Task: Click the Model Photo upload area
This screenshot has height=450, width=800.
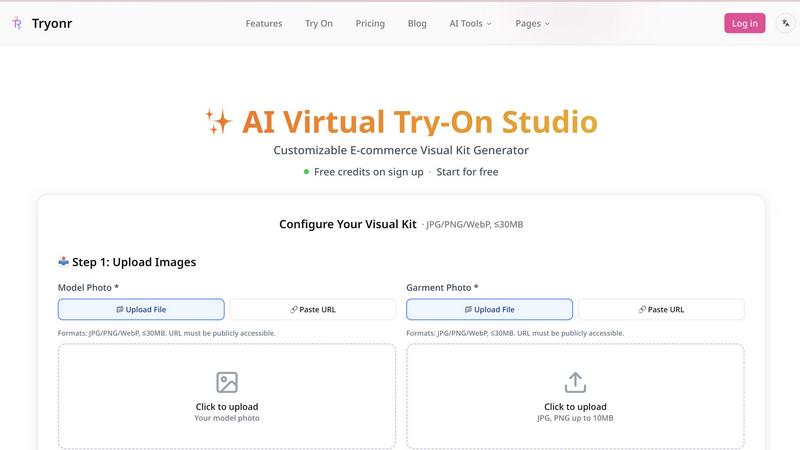Action: click(227, 396)
